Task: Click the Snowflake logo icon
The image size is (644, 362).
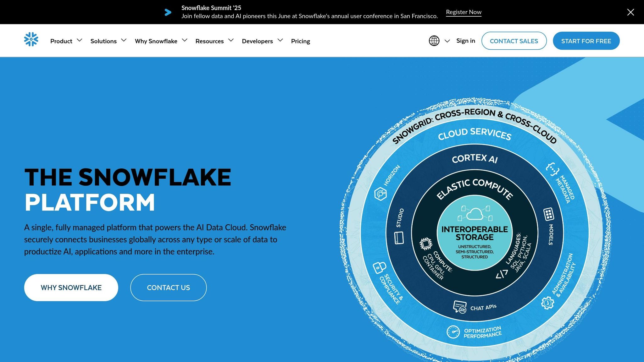Action: click(x=31, y=40)
